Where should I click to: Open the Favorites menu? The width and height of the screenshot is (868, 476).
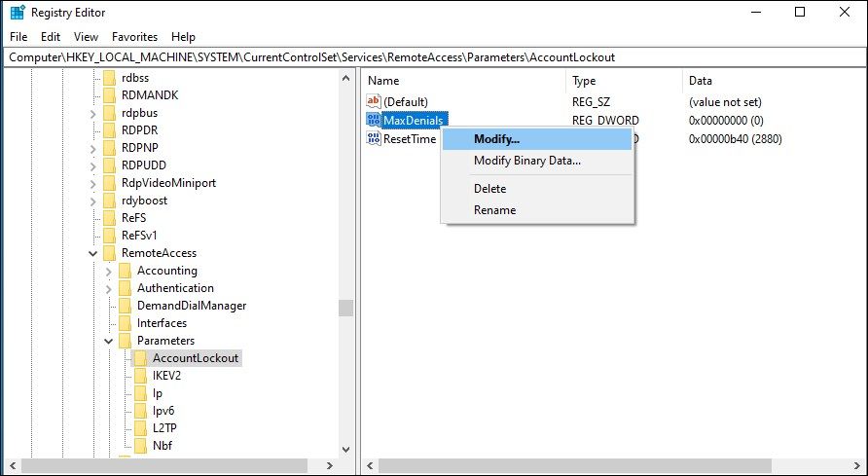[134, 37]
